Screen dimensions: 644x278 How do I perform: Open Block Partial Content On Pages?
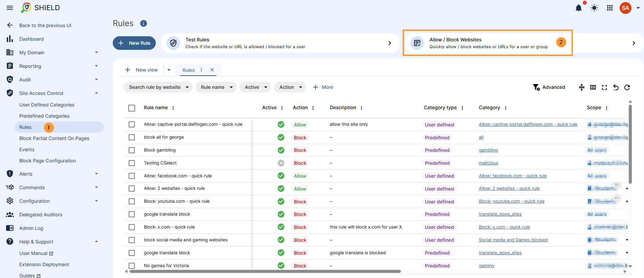(54, 138)
